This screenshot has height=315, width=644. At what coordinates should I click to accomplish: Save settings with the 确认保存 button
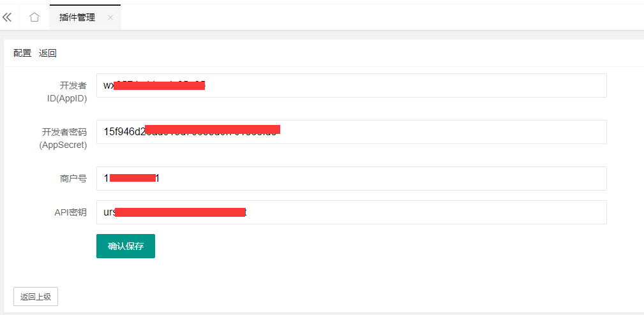pyautogui.click(x=126, y=246)
